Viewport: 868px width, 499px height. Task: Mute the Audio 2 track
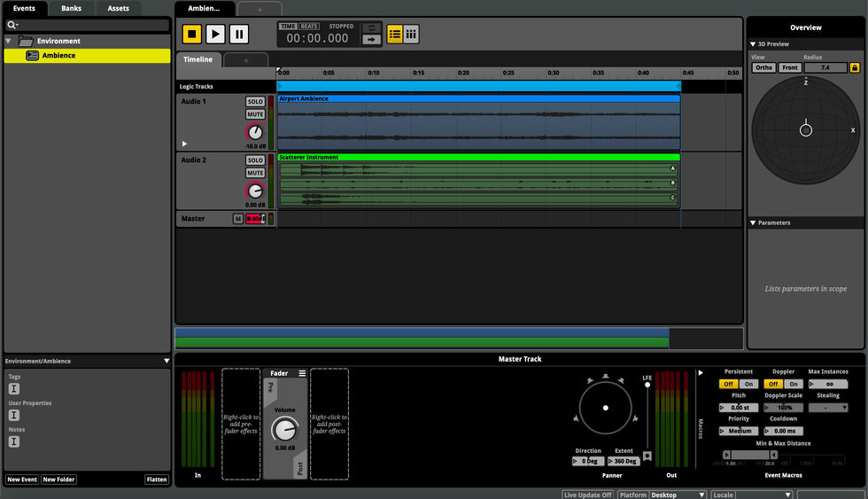pyautogui.click(x=255, y=173)
